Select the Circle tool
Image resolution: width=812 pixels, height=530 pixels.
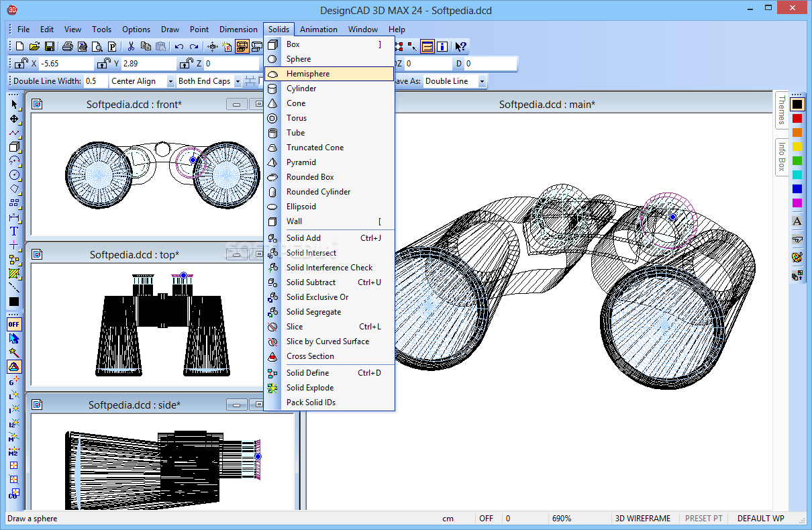pyautogui.click(x=14, y=175)
